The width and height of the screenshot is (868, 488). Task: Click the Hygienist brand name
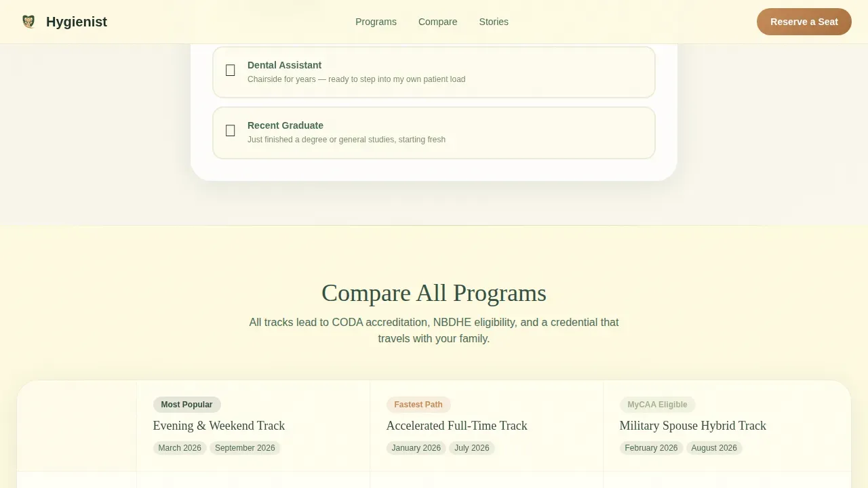(x=77, y=22)
